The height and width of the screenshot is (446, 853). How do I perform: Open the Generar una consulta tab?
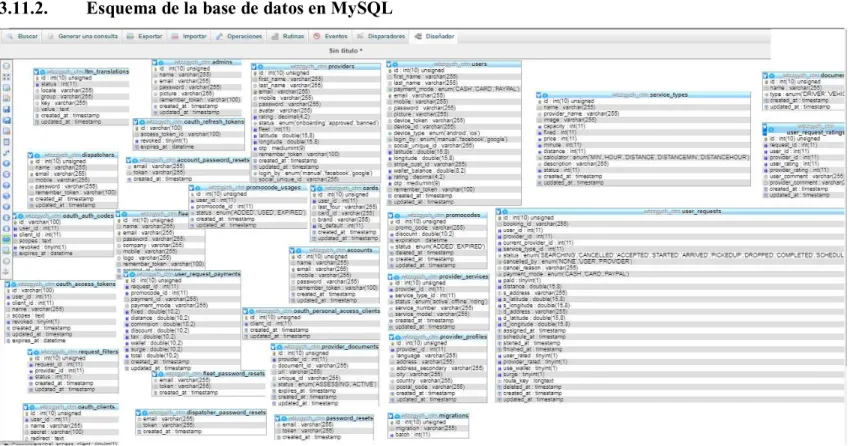tap(83, 36)
